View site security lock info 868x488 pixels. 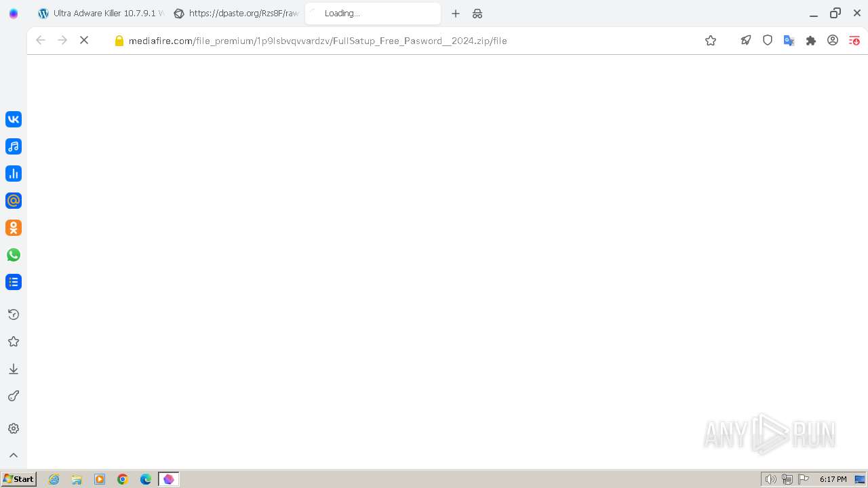[x=119, y=41]
